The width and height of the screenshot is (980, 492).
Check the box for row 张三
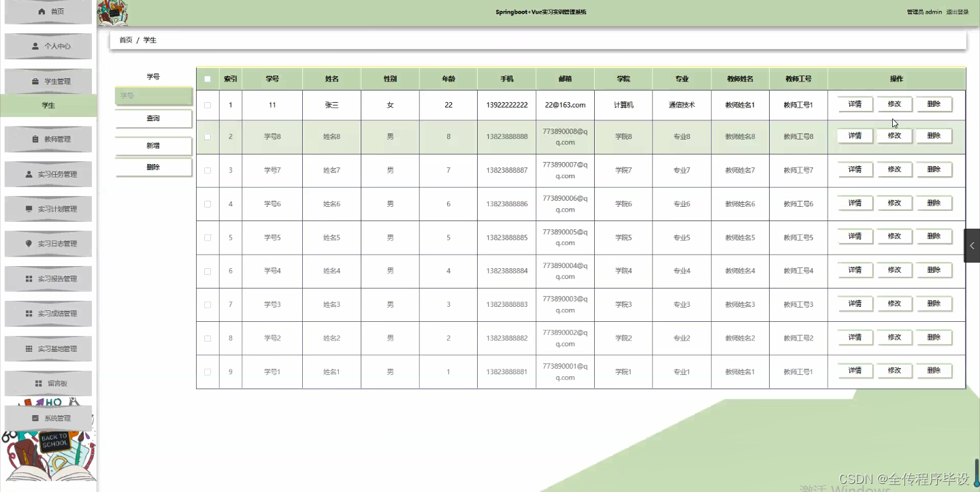[208, 105]
